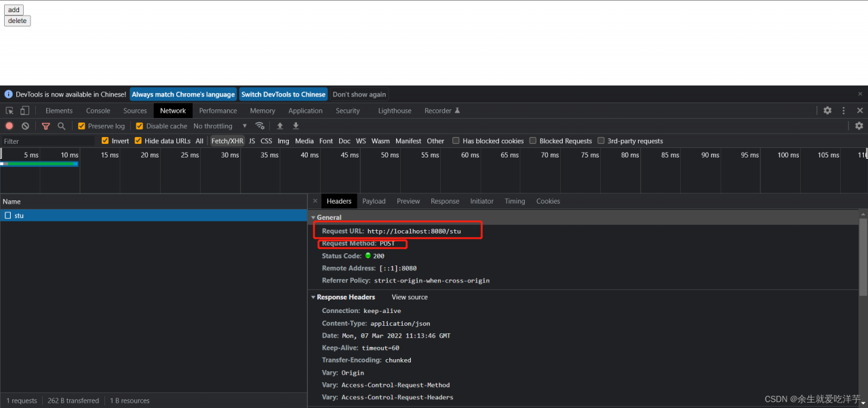Screen dimensions: 868x408
Task: Uncheck Disable cache option
Action: [140, 126]
